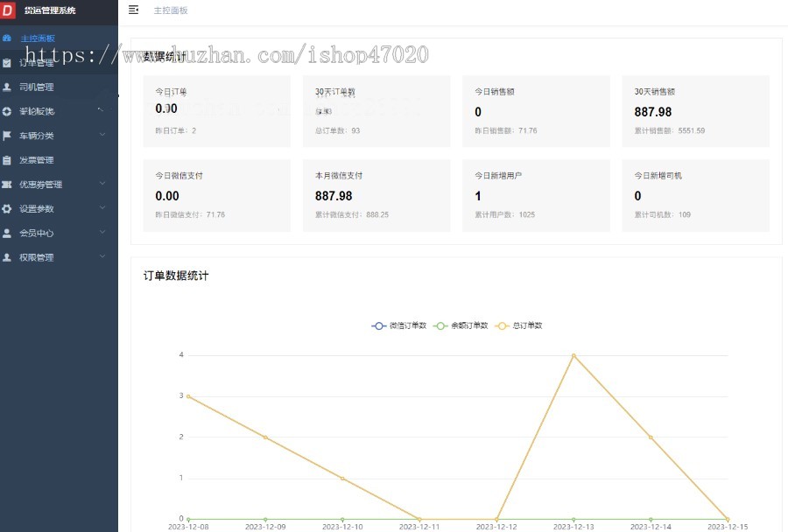Viewport: 788px width, 532px height.
Task: Click the 总订单数 data point at 2023-12-14
Action: [651, 437]
